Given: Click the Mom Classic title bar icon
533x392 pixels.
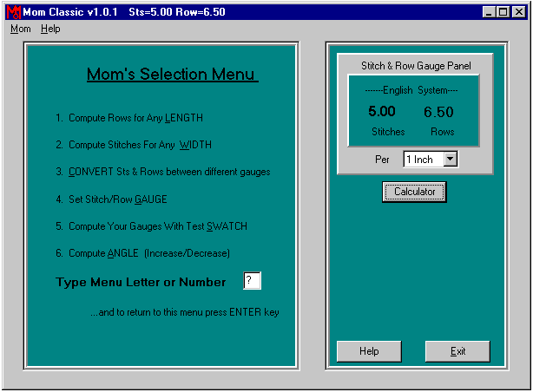Looking at the screenshot, I should (x=13, y=12).
